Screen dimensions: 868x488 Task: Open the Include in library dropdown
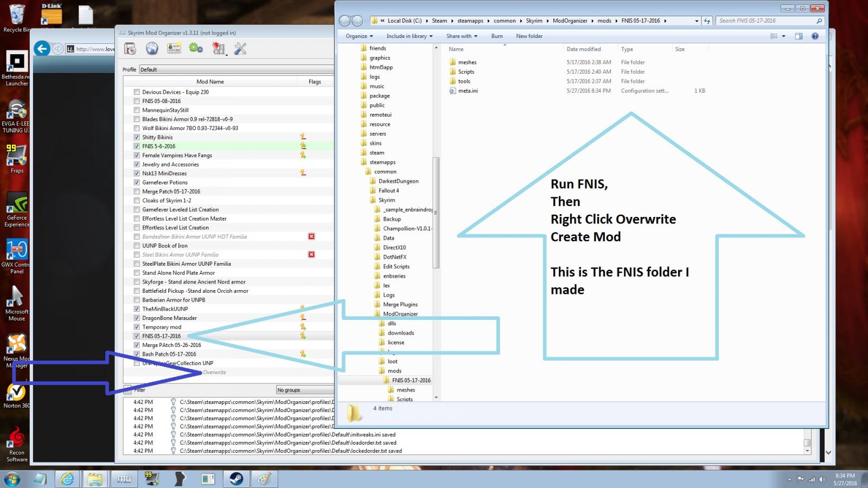pyautogui.click(x=410, y=36)
